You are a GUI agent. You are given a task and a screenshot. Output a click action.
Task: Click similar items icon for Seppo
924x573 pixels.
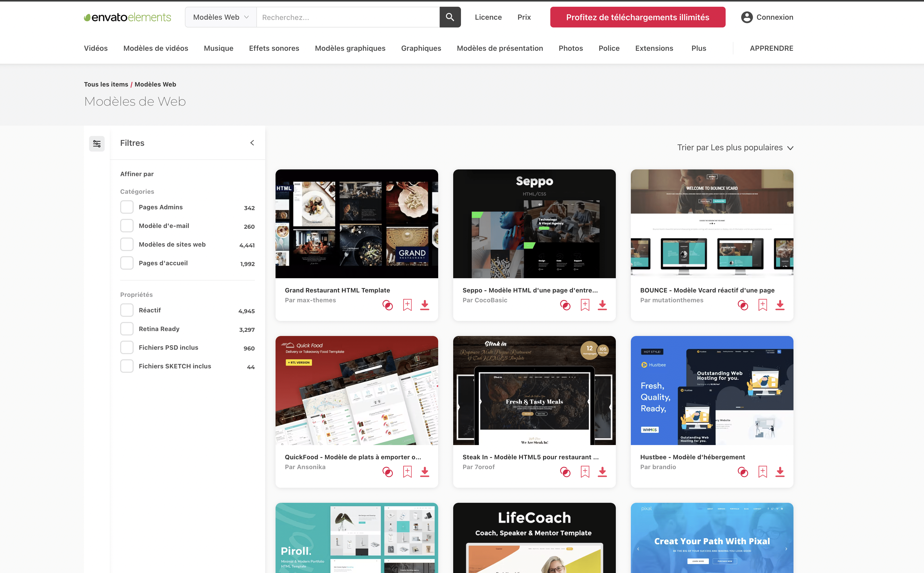[565, 305]
